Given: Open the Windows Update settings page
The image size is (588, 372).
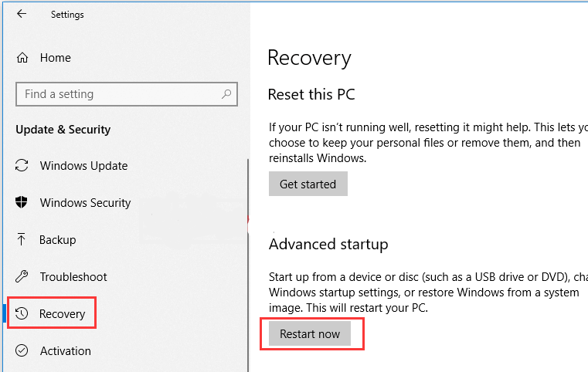Looking at the screenshot, I should (x=83, y=166).
